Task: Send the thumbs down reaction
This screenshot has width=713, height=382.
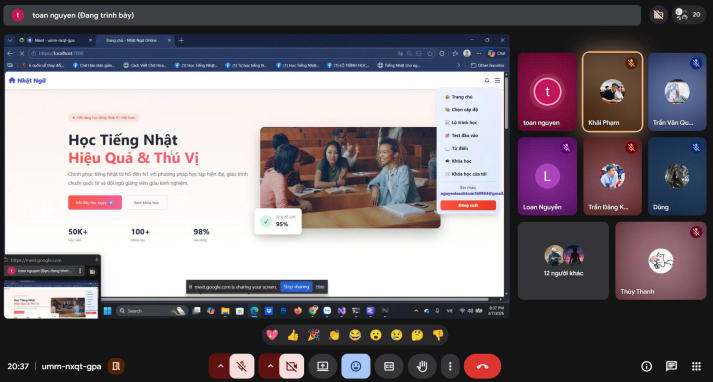Action: (x=438, y=335)
